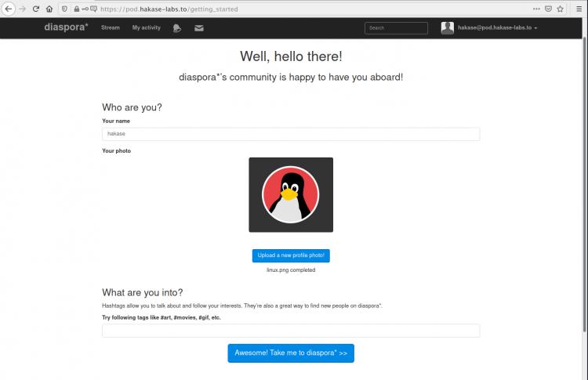Click the hashtags follow input field
The width and height of the screenshot is (588, 380).
pyautogui.click(x=291, y=331)
